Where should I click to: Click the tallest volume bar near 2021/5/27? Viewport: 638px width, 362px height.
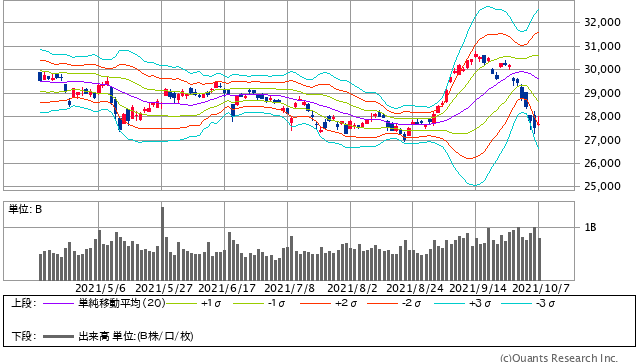pos(162,243)
